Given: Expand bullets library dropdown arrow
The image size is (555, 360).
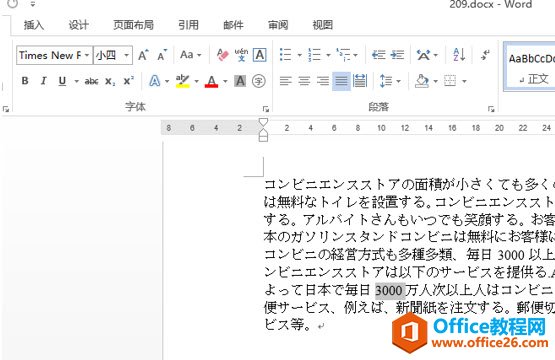Looking at the screenshot, I should [x=299, y=55].
